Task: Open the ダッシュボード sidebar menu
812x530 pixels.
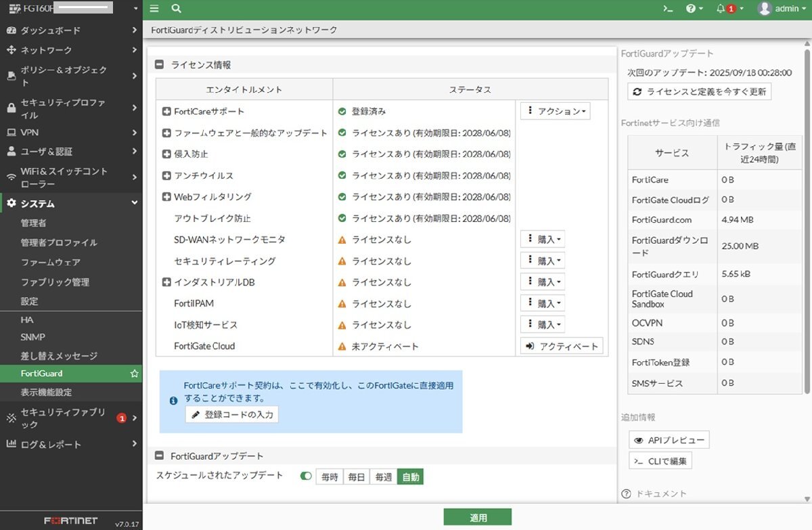Action: pos(71,30)
